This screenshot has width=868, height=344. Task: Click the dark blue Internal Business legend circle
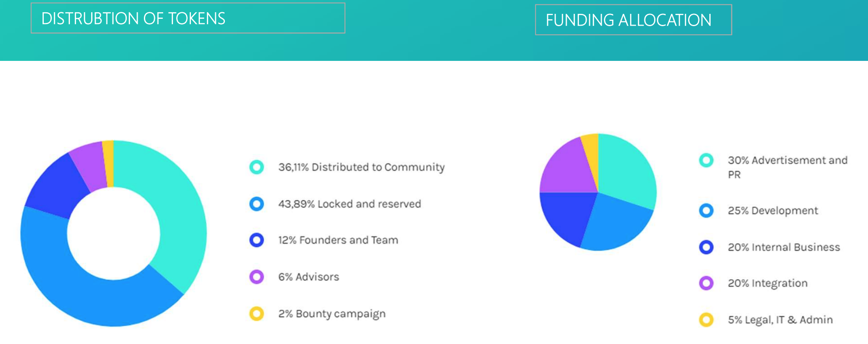point(706,247)
